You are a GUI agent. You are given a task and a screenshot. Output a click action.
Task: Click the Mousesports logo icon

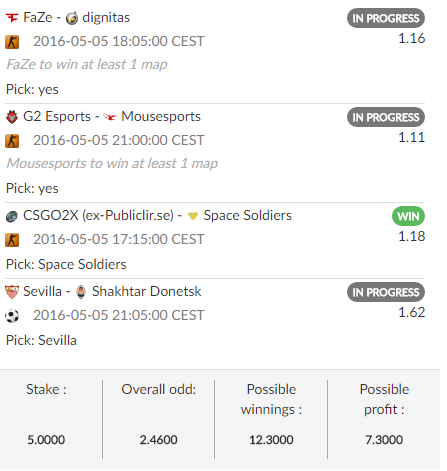pyautogui.click(x=110, y=117)
